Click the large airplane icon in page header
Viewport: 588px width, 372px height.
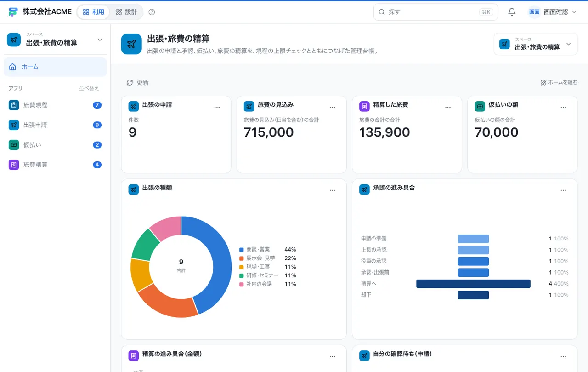131,44
